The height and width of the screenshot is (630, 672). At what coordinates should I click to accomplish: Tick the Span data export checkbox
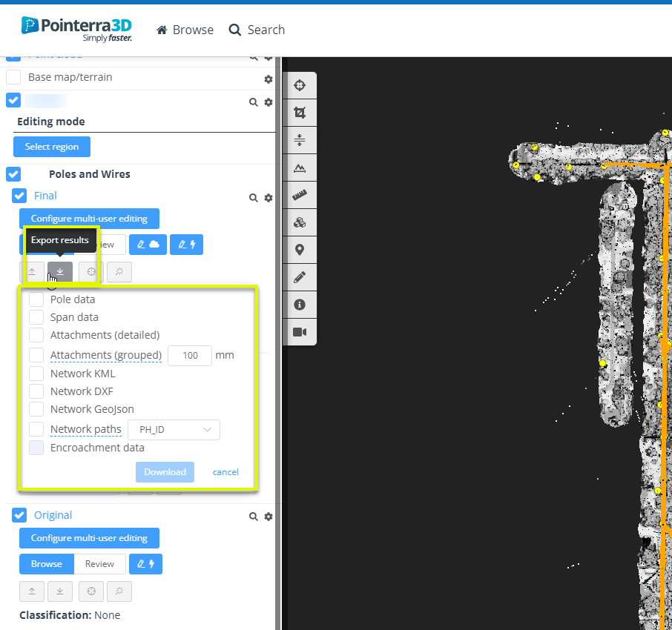(x=36, y=317)
